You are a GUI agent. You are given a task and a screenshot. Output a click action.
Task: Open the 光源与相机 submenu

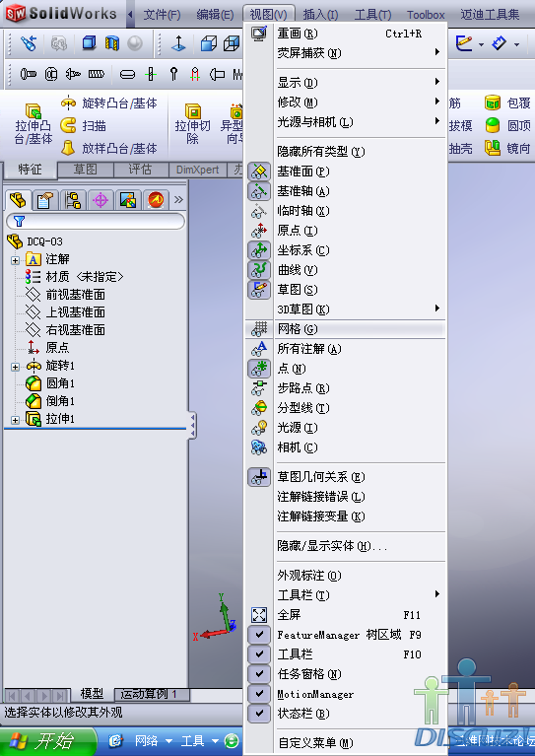click(346, 122)
